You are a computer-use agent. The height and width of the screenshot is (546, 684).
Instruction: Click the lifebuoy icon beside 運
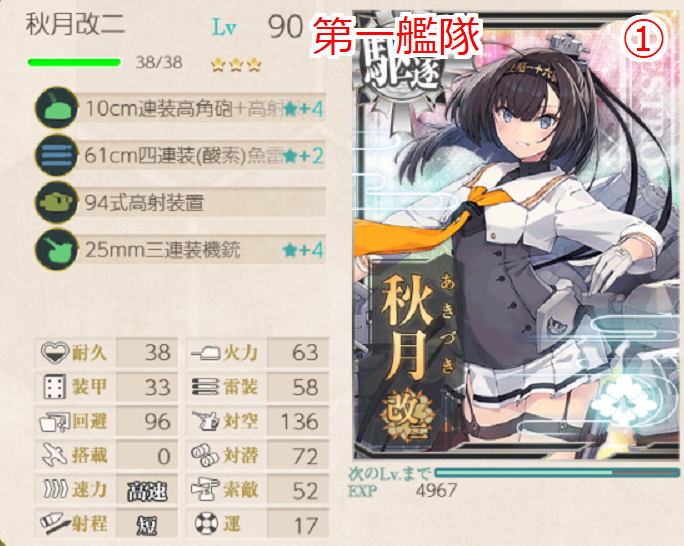206,524
